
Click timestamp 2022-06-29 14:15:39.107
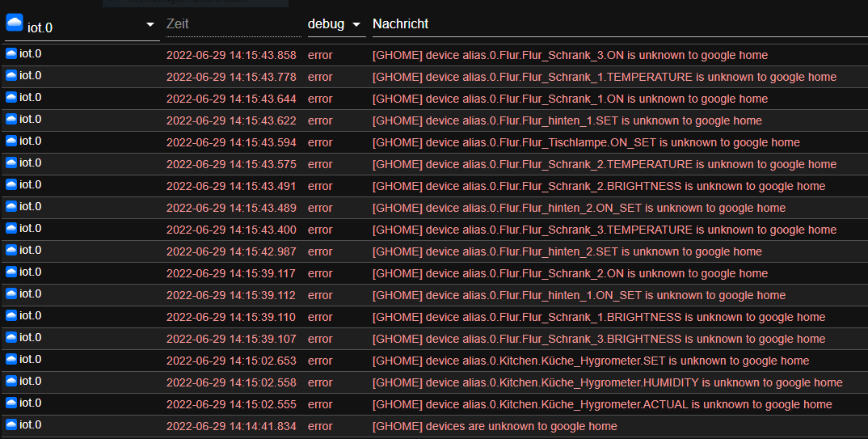tap(231, 339)
